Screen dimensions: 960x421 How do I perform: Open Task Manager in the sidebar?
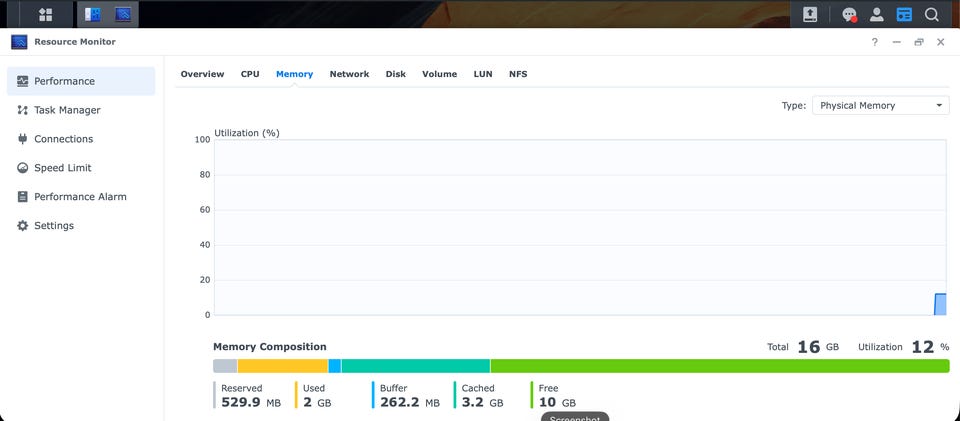point(81,110)
